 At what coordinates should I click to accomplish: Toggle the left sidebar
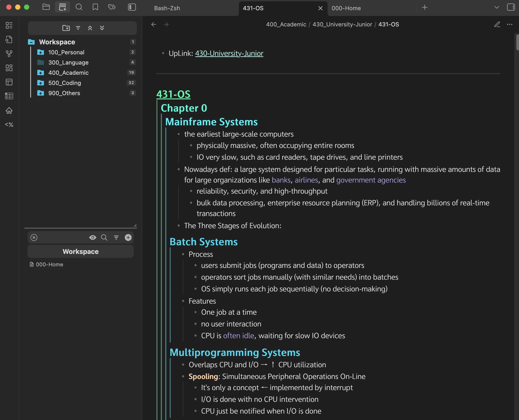coord(132,7)
